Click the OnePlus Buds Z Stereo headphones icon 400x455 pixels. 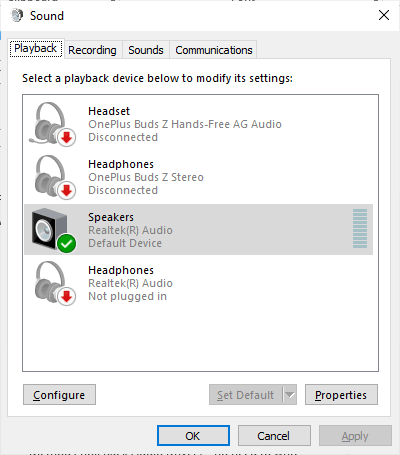55,177
